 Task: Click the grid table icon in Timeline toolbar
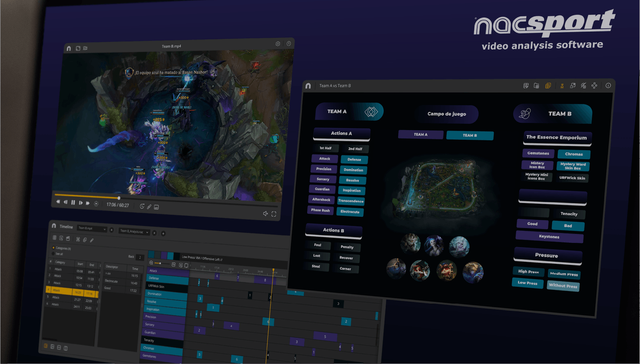(54, 238)
